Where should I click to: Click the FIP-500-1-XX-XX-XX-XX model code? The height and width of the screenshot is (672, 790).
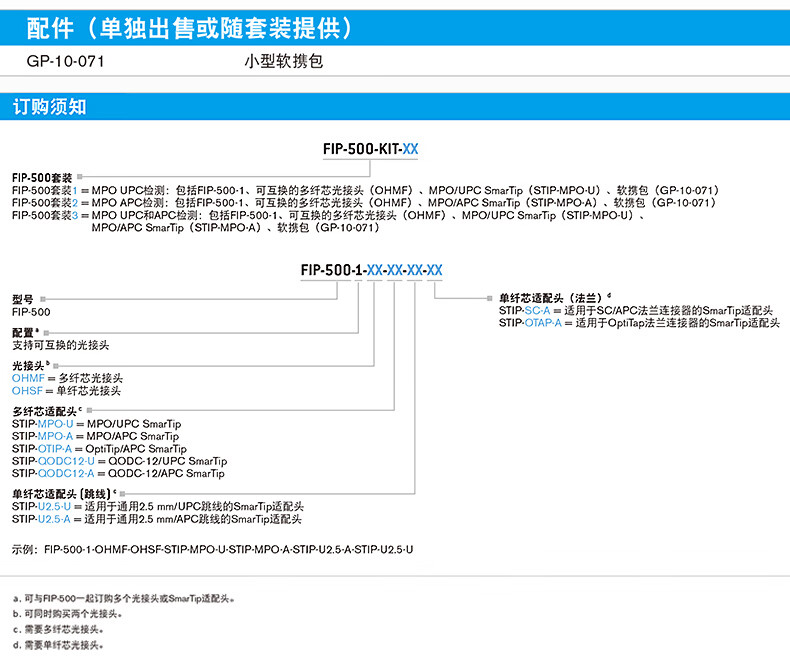(x=371, y=270)
